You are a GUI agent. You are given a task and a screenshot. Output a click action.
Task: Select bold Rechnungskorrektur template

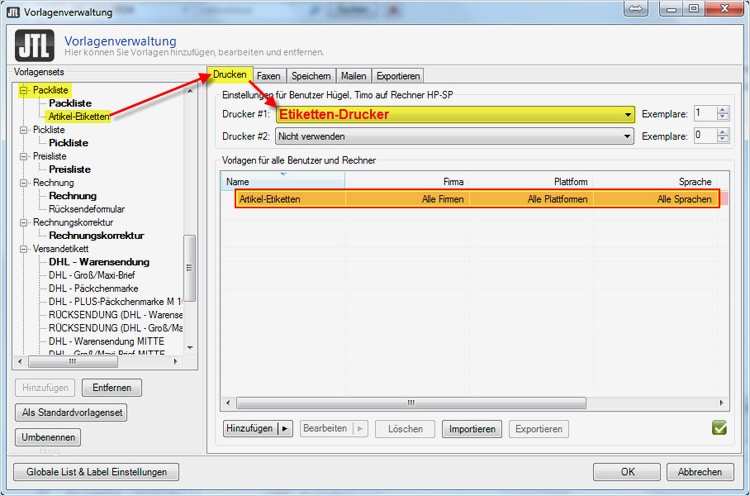(x=96, y=235)
